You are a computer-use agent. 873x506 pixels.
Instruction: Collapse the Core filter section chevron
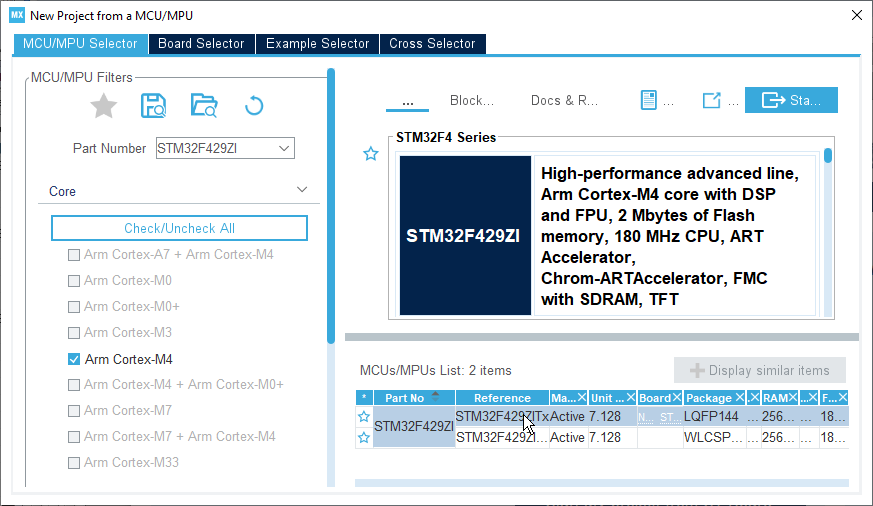click(x=302, y=190)
